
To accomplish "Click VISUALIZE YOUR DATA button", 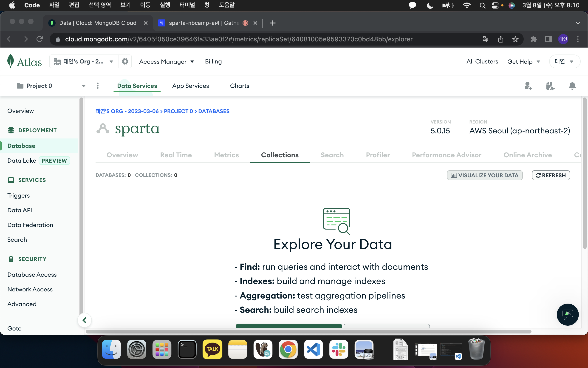I will click(485, 175).
